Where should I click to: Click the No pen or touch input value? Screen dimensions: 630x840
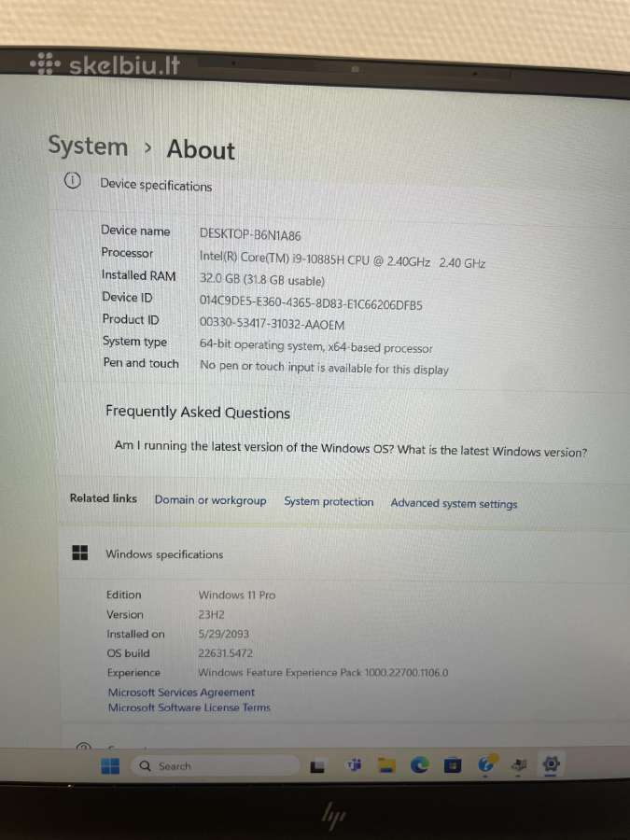(324, 368)
